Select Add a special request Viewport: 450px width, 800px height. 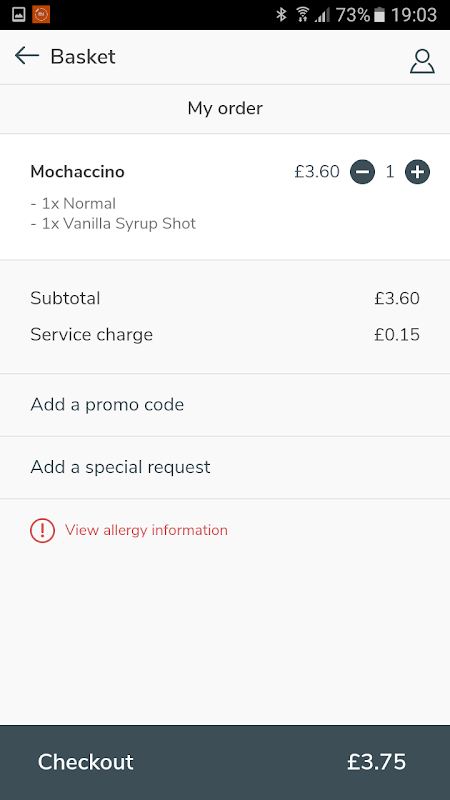click(x=225, y=467)
